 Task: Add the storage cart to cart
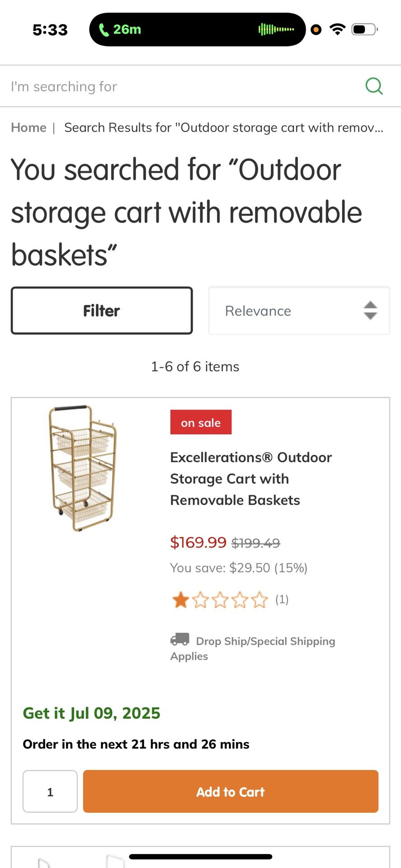231,792
